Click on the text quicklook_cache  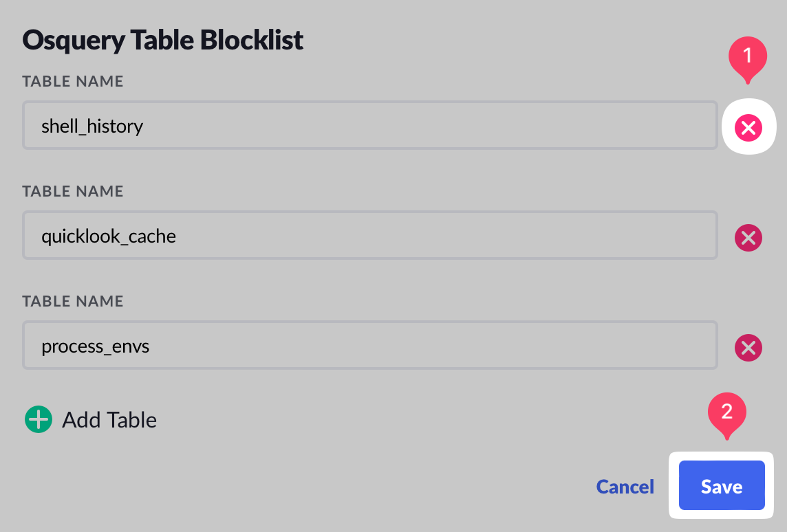pyautogui.click(x=109, y=236)
